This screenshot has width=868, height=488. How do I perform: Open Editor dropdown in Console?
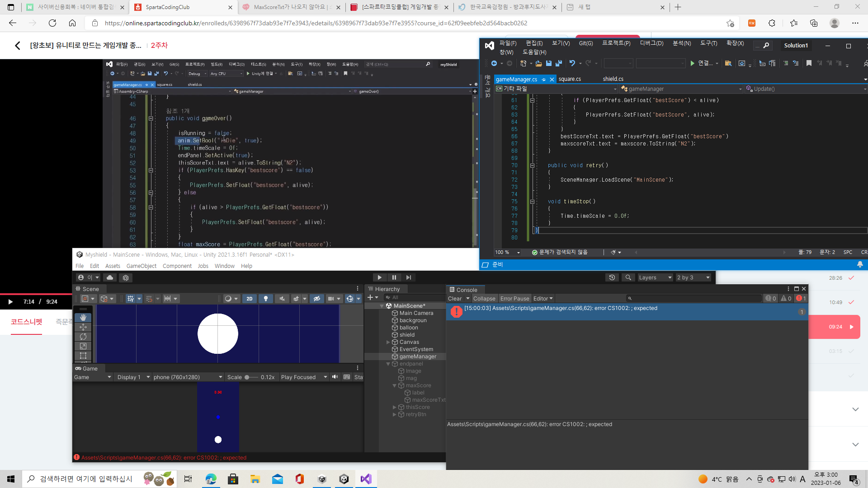(x=543, y=299)
